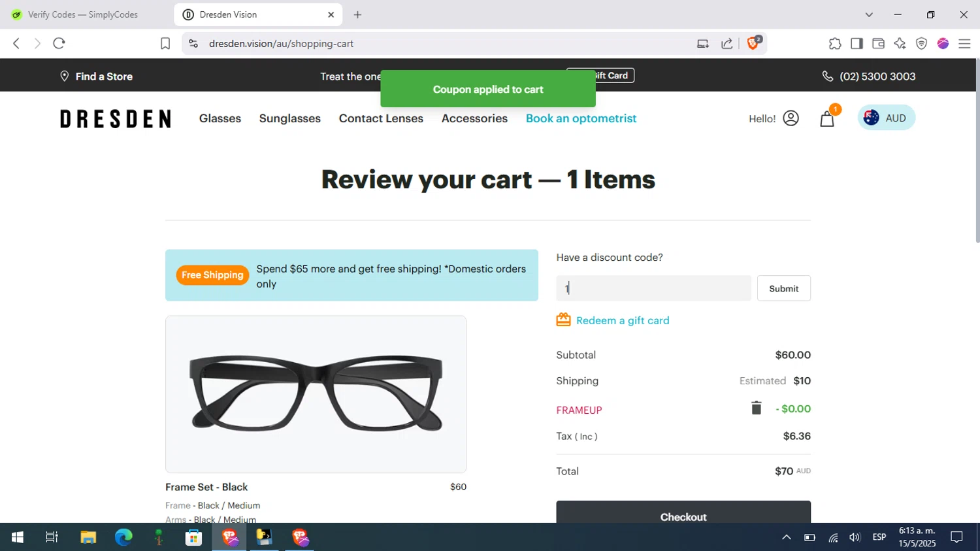This screenshot has height=551, width=980.
Task: Select the Dresden Vision tab
Action: [258, 14]
